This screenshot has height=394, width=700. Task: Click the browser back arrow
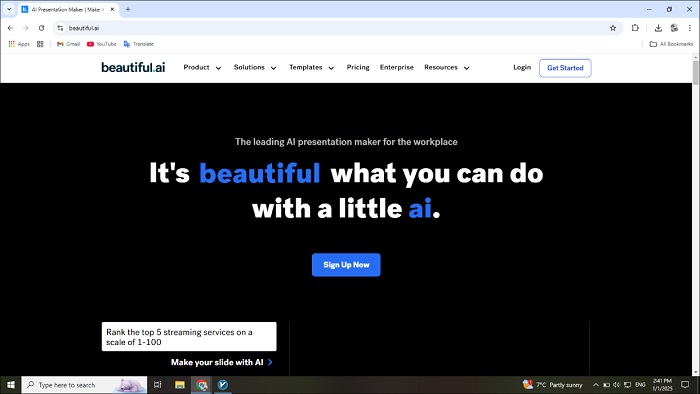10,28
